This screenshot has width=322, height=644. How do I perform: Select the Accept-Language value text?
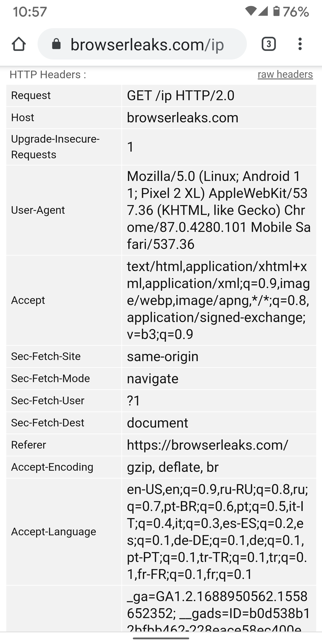click(x=218, y=532)
